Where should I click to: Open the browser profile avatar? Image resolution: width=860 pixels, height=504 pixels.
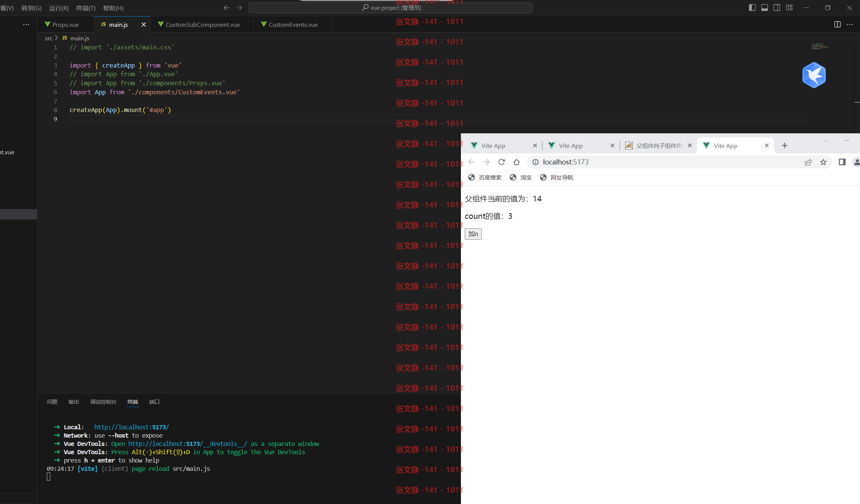[x=856, y=162]
